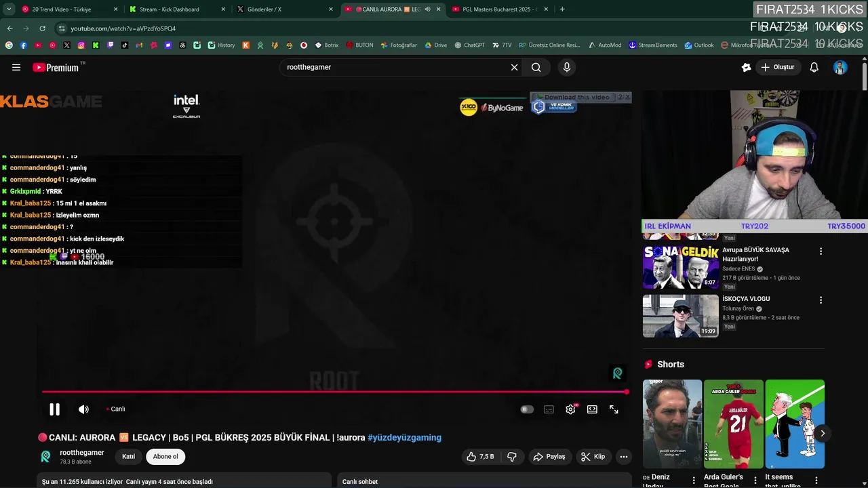The width and height of the screenshot is (868, 488).
Task: Click the Klip scissors button
Action: (593, 457)
